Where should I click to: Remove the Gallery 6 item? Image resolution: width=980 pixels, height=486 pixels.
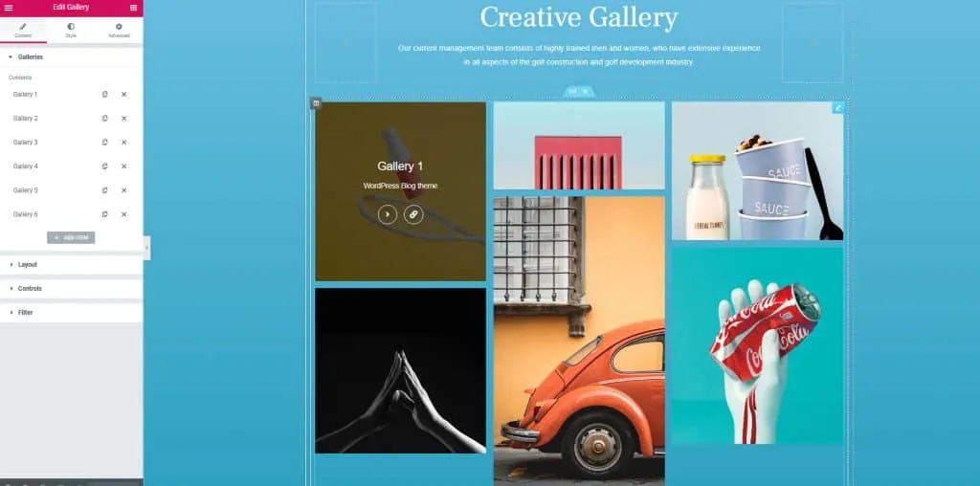pyautogui.click(x=123, y=214)
